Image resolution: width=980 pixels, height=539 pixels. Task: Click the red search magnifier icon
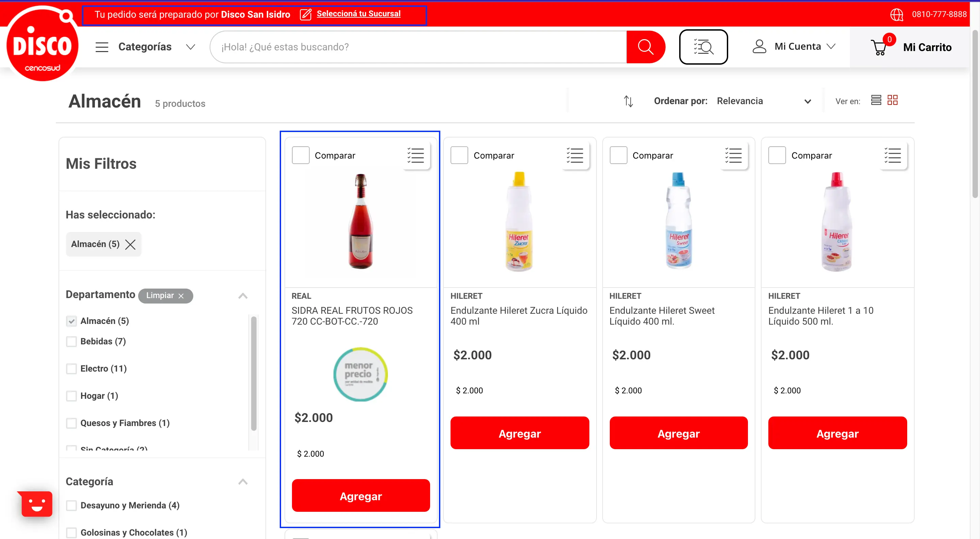click(646, 46)
